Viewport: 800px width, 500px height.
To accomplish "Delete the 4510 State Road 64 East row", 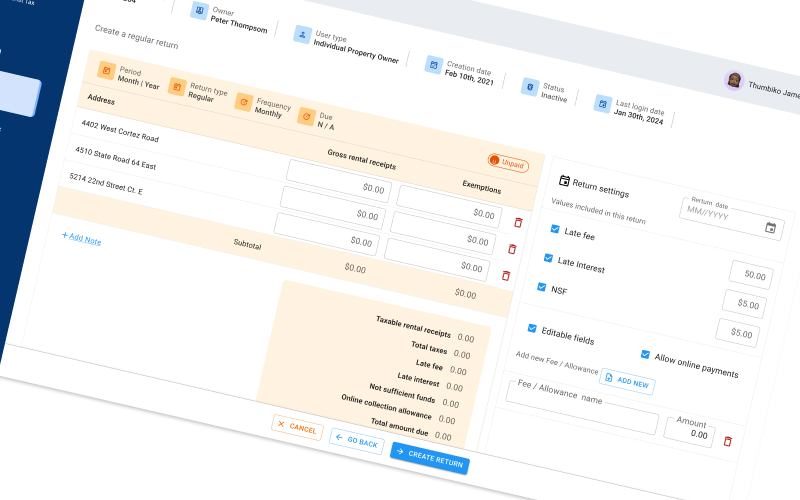I will pyautogui.click(x=512, y=249).
